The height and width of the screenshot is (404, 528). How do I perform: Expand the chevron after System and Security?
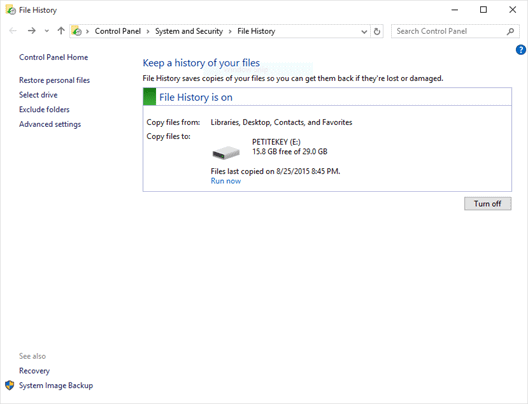click(230, 32)
